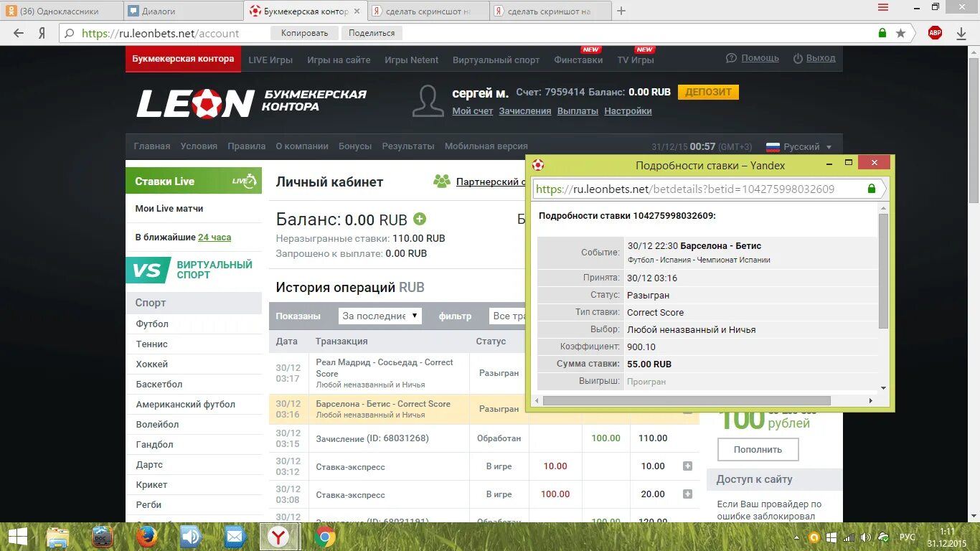
Task: Open the Виртуальный спорт VS banner
Action: point(194,270)
